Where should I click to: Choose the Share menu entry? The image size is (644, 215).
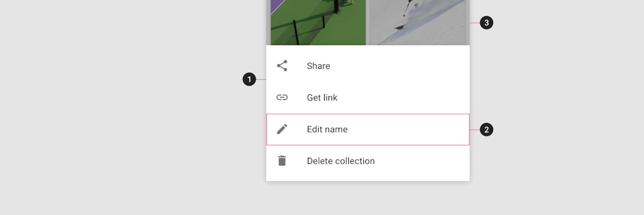(368, 66)
